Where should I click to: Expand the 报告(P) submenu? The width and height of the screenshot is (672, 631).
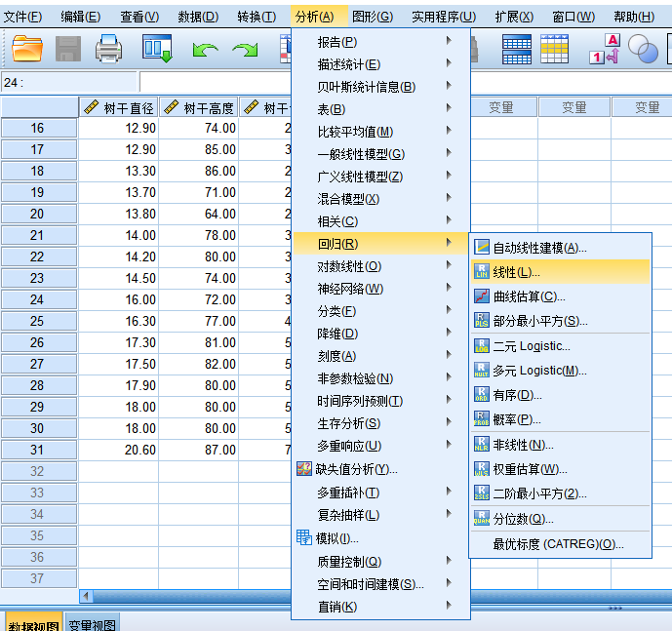click(x=380, y=42)
